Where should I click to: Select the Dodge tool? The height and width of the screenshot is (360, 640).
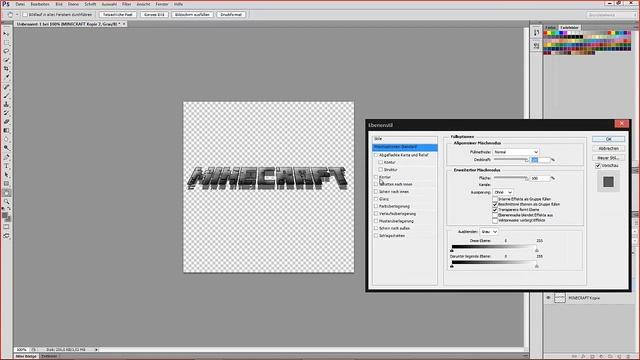tap(6, 147)
